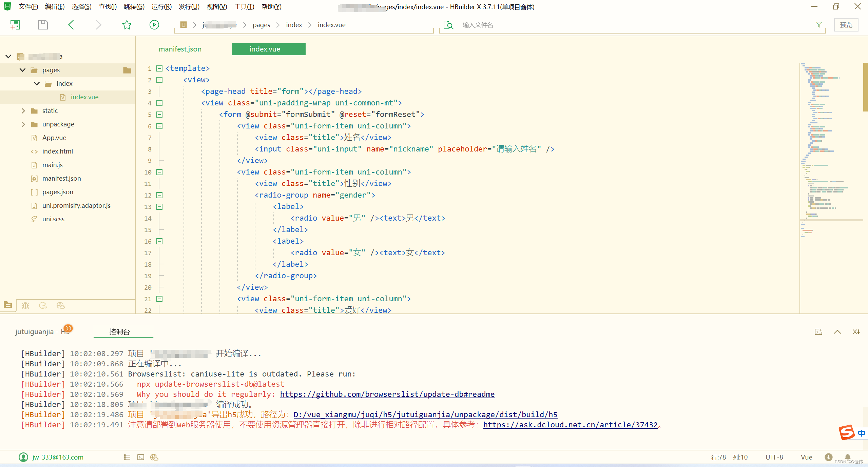The image size is (868, 467).
Task: Open the ask.dcloud.net.cn article link
Action: coord(570,425)
